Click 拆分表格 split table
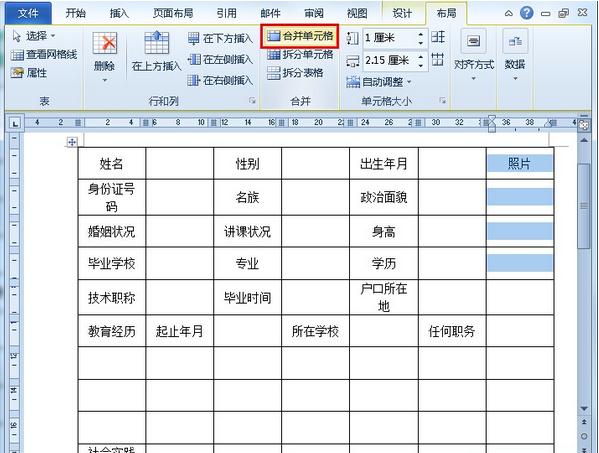 click(x=295, y=73)
